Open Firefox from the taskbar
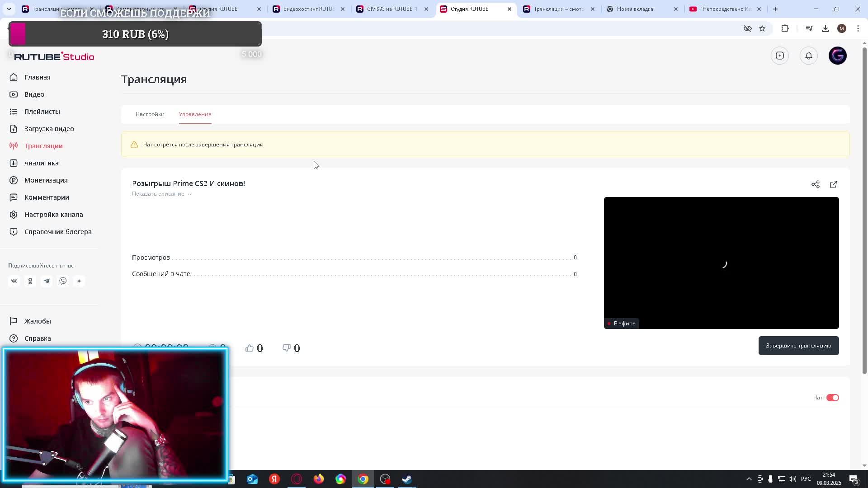 pos(319,479)
